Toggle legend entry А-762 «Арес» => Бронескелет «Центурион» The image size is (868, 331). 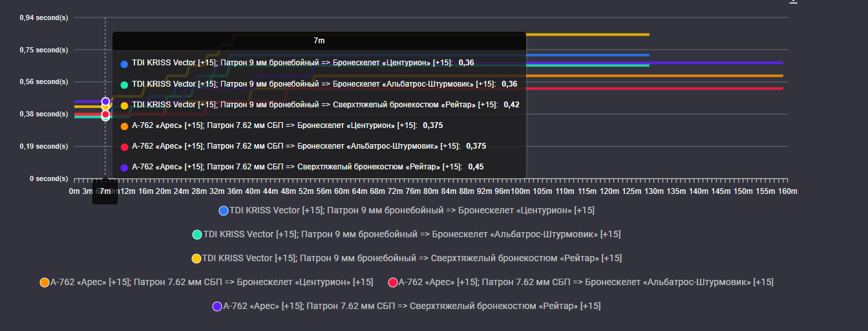pyautogui.click(x=206, y=282)
